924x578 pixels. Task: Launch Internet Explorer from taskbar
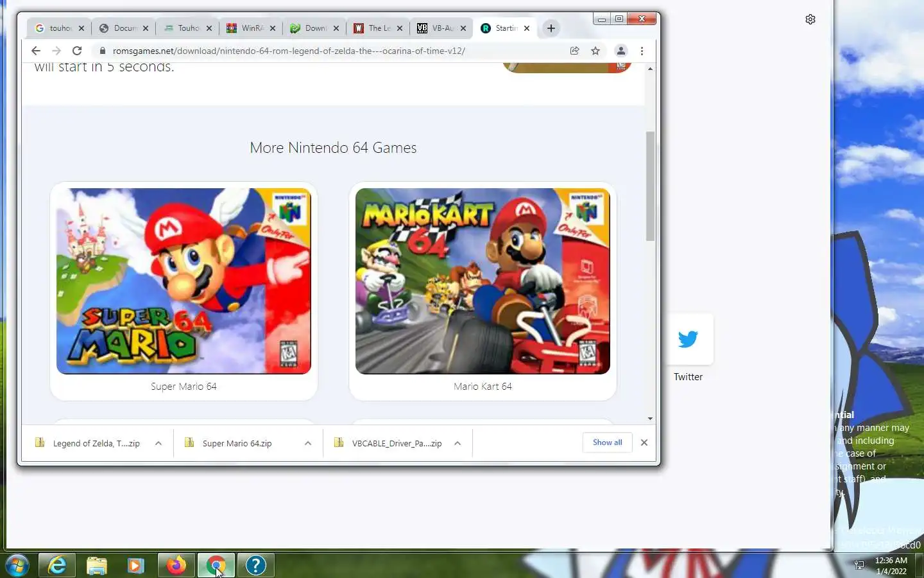58,565
